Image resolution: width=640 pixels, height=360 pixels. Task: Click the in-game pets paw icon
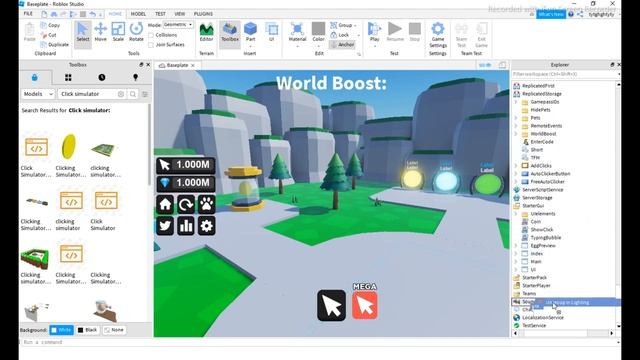click(x=206, y=204)
